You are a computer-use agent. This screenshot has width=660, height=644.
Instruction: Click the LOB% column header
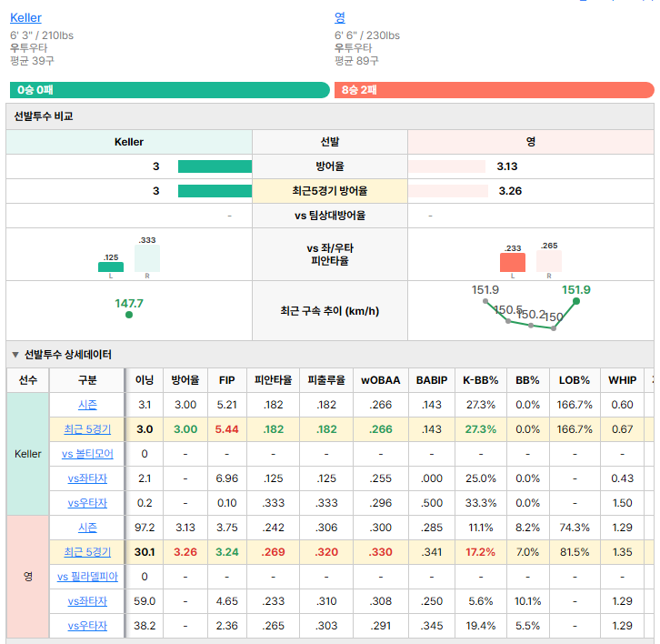click(575, 380)
